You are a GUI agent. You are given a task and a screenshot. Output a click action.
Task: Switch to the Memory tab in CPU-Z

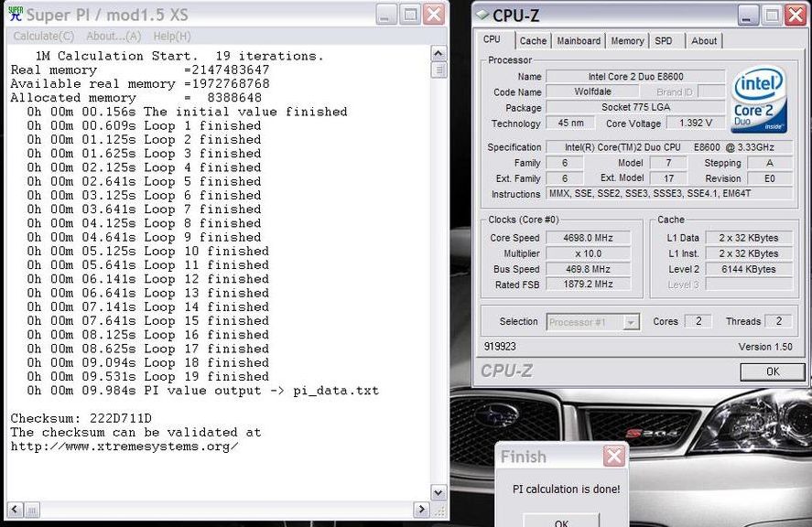click(627, 41)
